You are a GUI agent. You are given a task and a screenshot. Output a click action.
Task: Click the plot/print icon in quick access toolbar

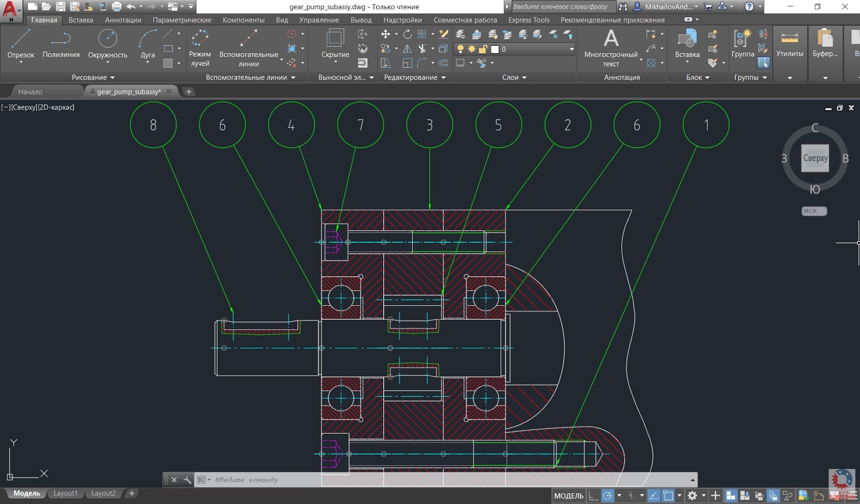tap(116, 6)
